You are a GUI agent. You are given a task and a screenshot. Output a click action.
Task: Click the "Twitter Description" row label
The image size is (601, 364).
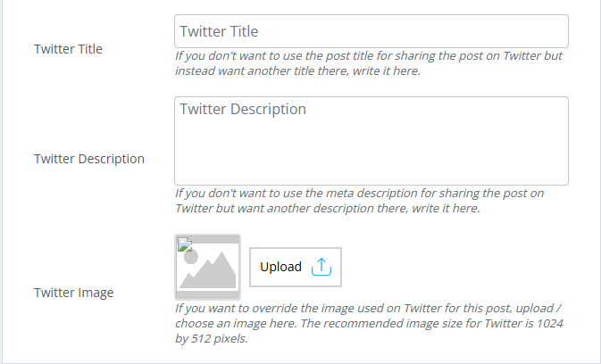(x=89, y=159)
